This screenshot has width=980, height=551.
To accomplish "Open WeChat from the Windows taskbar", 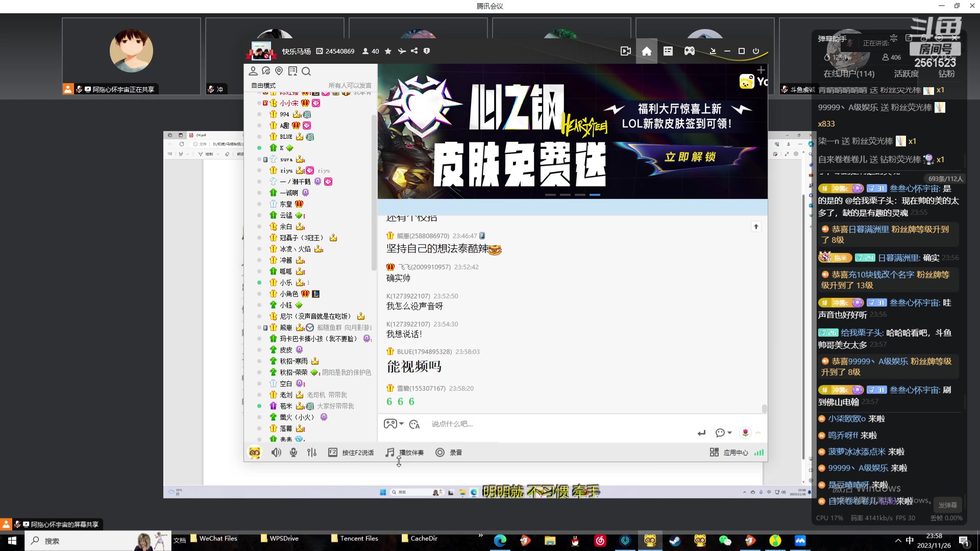I will coord(725,540).
